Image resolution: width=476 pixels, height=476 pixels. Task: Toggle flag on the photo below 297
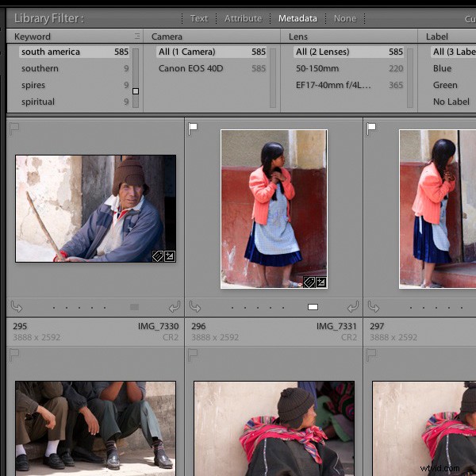coord(371,355)
